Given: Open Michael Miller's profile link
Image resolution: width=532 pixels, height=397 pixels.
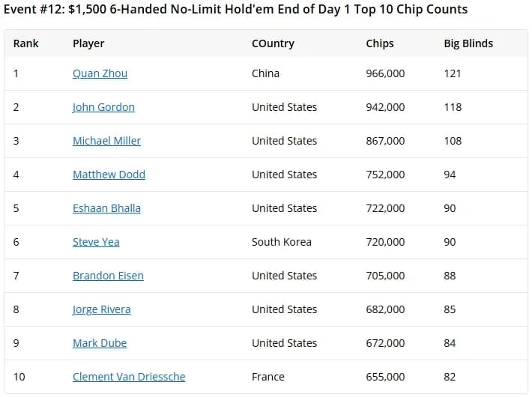Looking at the screenshot, I should pos(106,141).
